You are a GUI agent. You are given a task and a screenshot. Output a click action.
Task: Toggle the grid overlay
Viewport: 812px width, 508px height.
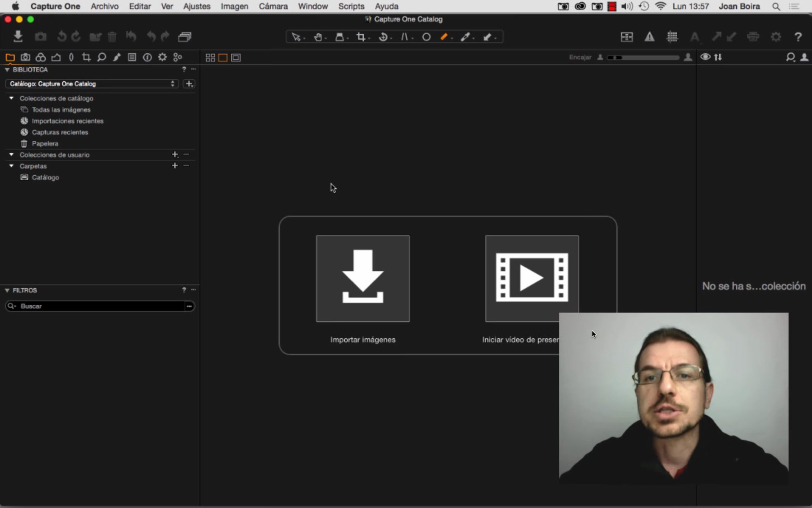click(672, 37)
